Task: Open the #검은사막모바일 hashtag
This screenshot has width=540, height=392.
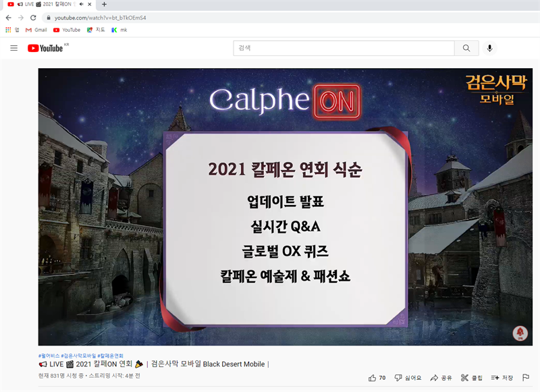Action: (x=78, y=356)
